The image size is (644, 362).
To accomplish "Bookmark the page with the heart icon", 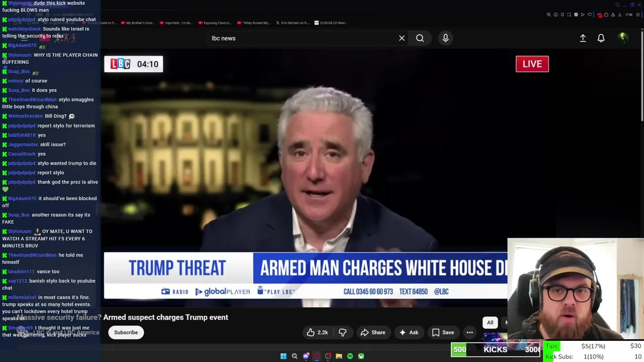I will 590,15.
